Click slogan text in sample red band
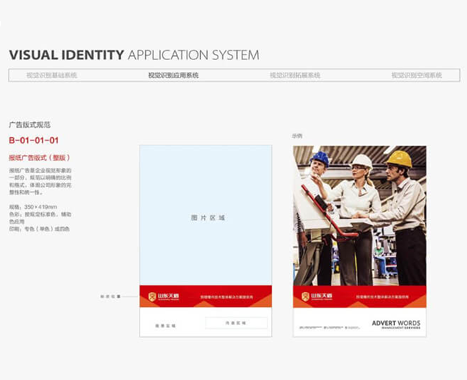This screenshot has width=467, height=380. click(382, 297)
